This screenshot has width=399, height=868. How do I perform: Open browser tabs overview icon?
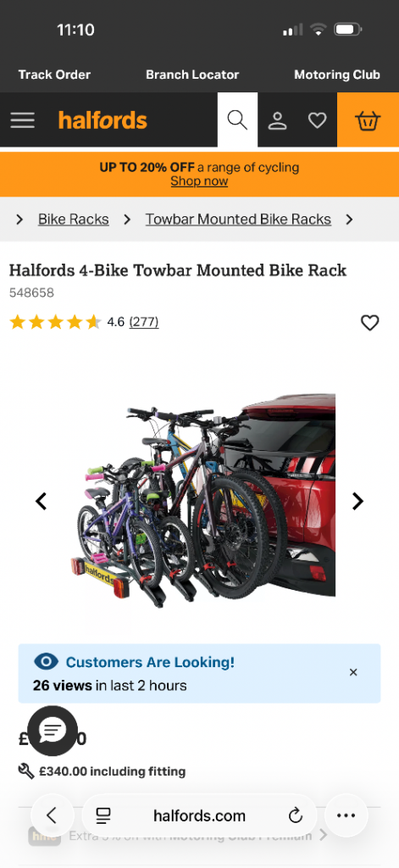[x=103, y=815]
